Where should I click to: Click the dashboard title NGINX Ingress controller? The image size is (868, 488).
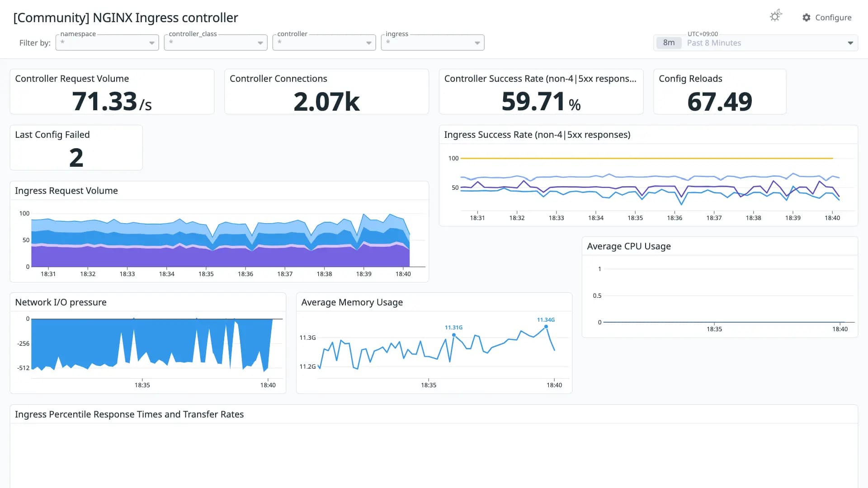tap(126, 18)
